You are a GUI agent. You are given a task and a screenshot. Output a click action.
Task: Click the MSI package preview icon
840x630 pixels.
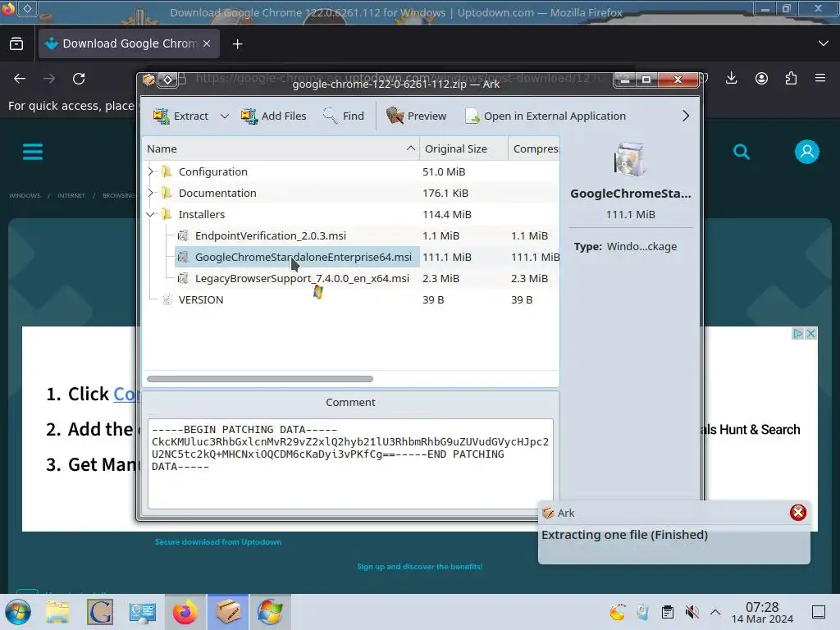[630, 160]
